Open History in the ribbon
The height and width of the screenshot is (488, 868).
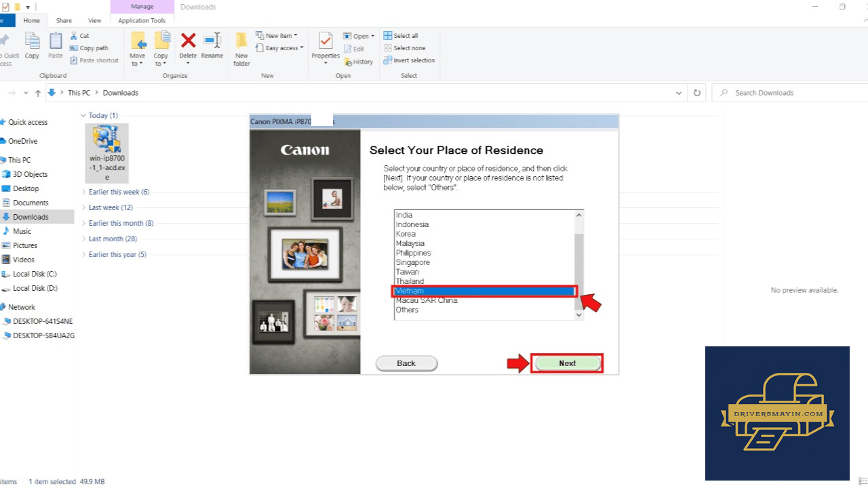[x=358, y=62]
